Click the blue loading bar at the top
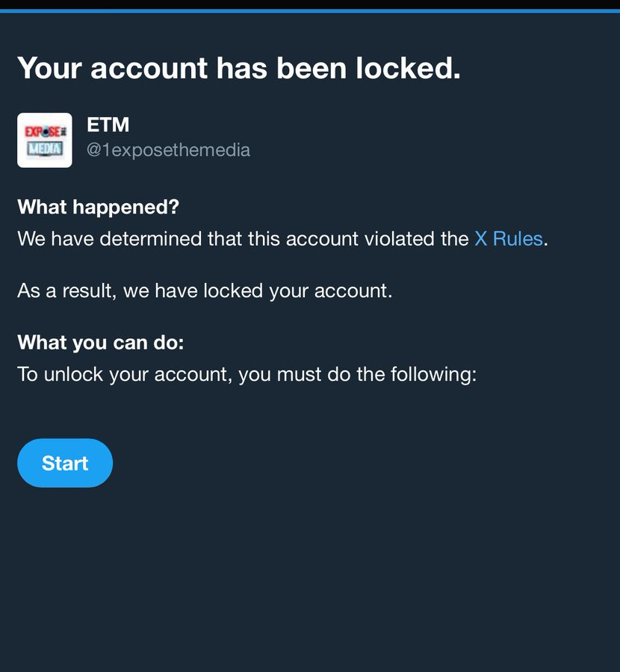 [310, 10]
